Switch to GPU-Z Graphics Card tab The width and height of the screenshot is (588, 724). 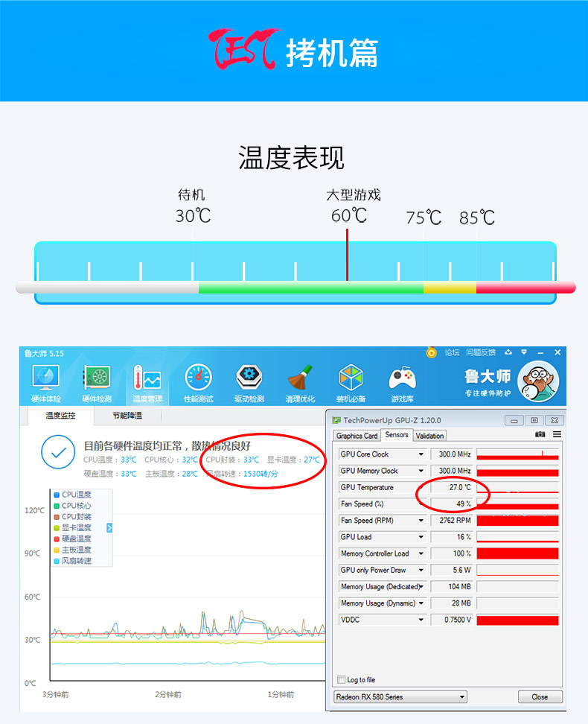click(x=357, y=436)
